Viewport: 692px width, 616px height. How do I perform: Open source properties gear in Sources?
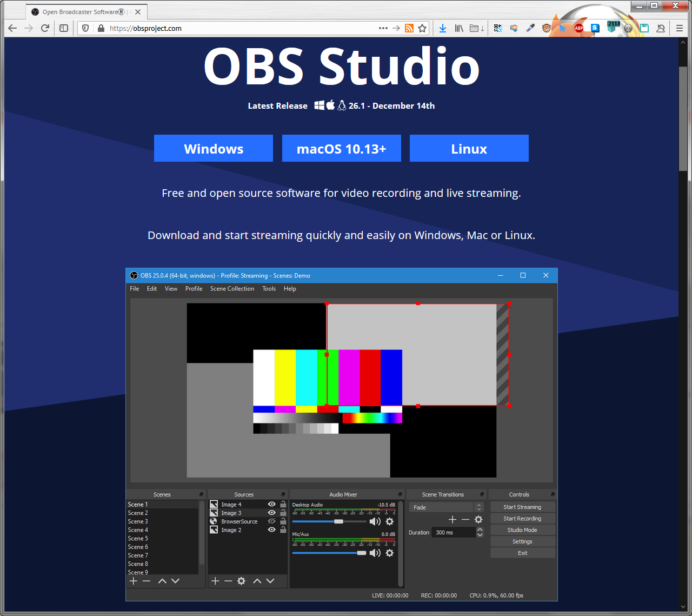coord(241,581)
